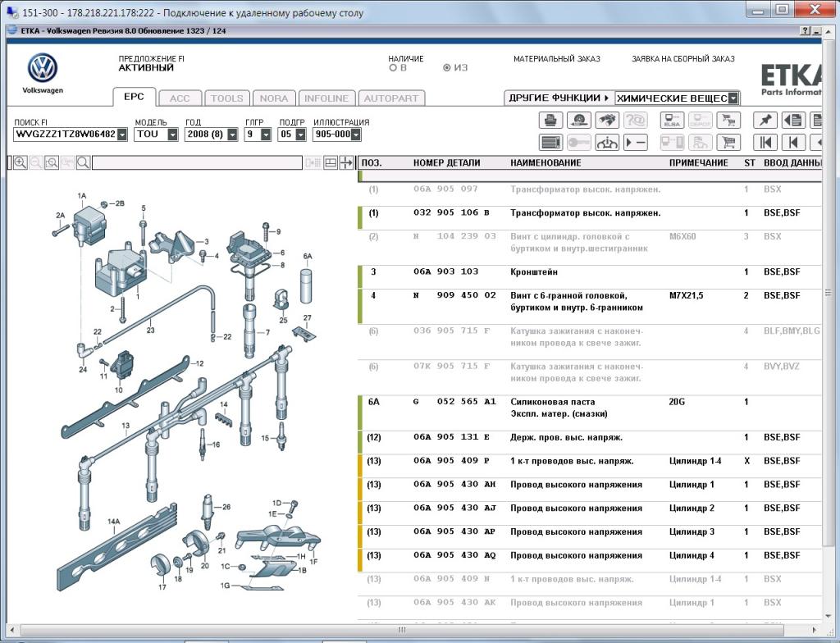
Task: Click the binoculars search icon
Action: [606, 120]
